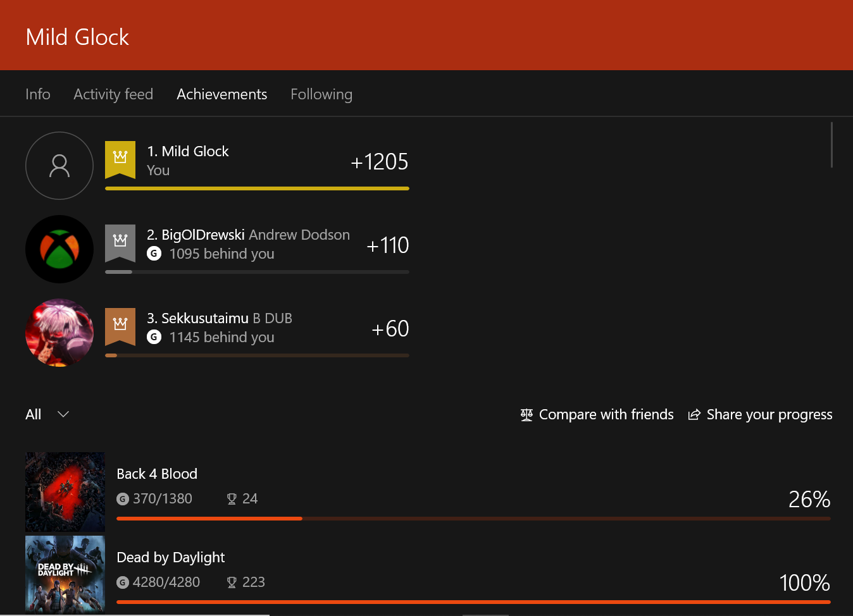Switch to the Info tab

point(38,94)
